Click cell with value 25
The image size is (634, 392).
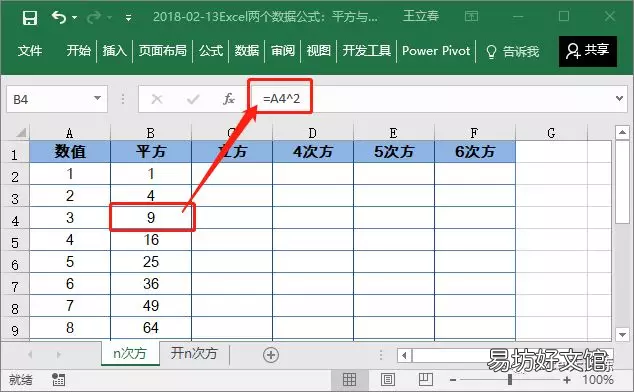point(150,261)
